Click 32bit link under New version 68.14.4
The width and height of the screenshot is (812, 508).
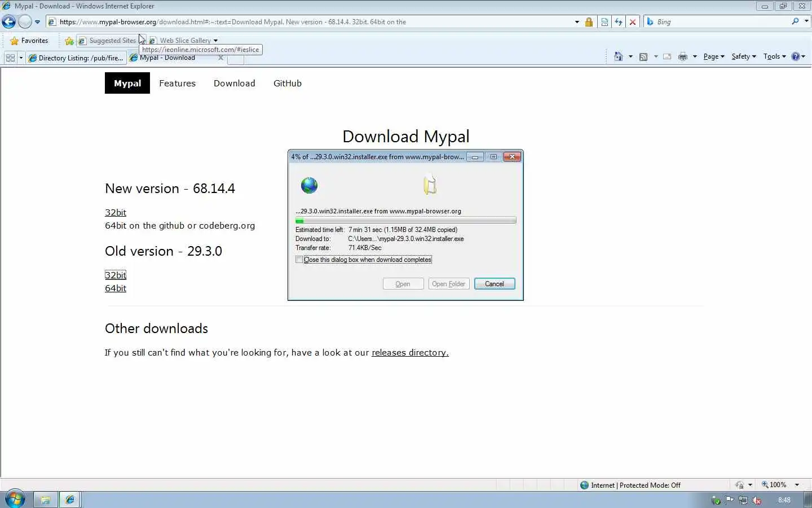pos(116,212)
